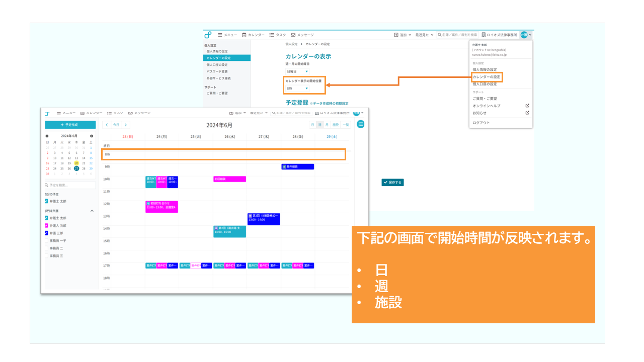Choose ご質問・ご要望 in the user menu
This screenshot has height=362, width=644.
pos(485,99)
